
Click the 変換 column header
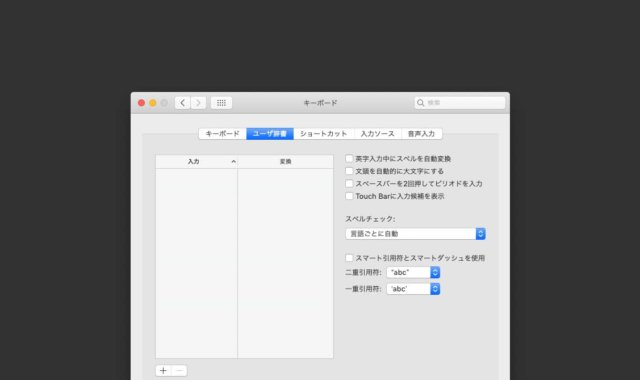285,162
